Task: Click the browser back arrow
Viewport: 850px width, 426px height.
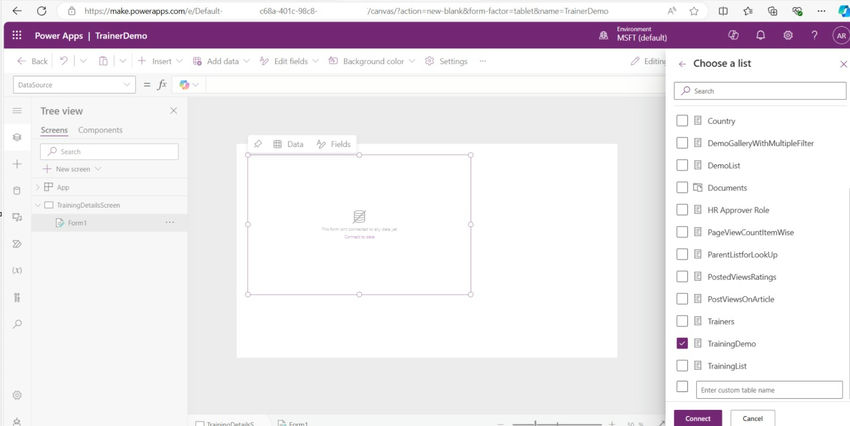Action: 17,11
